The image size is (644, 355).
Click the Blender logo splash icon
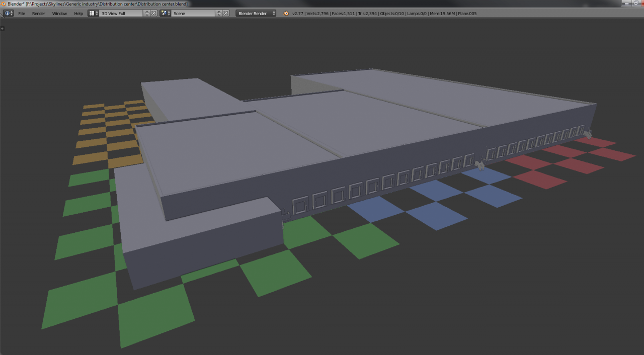[286, 13]
